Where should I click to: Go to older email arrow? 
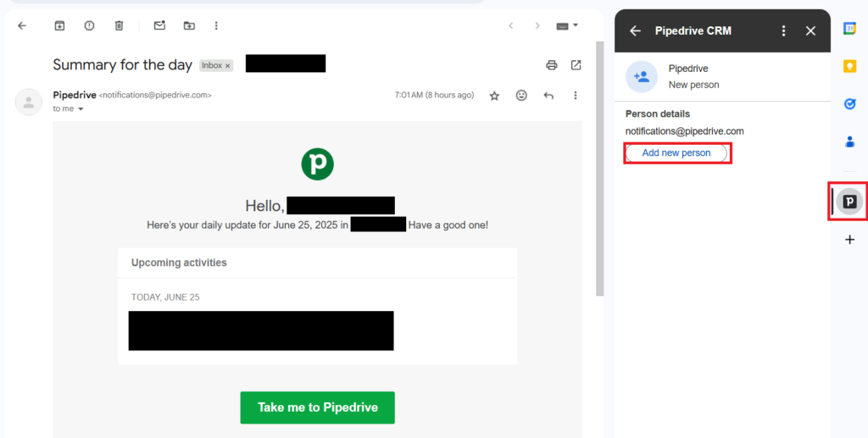pos(537,25)
